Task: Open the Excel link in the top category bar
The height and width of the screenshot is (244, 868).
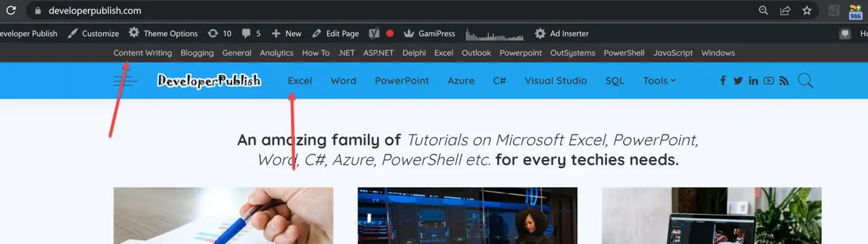Action: click(443, 53)
